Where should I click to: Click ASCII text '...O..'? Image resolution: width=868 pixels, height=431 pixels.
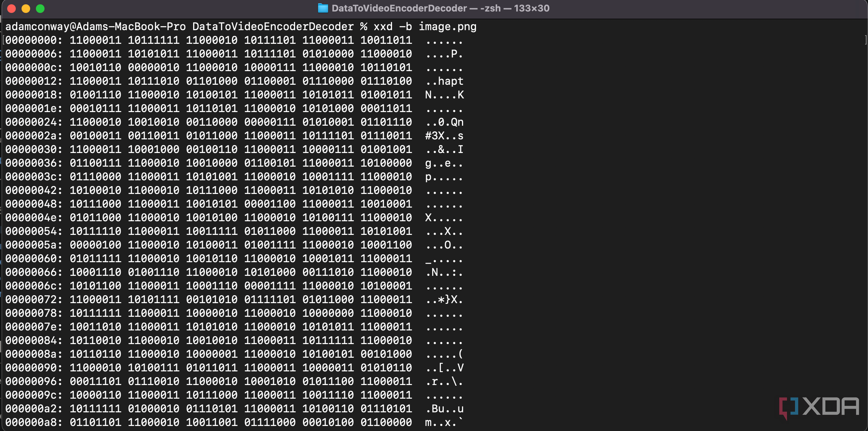coord(444,245)
